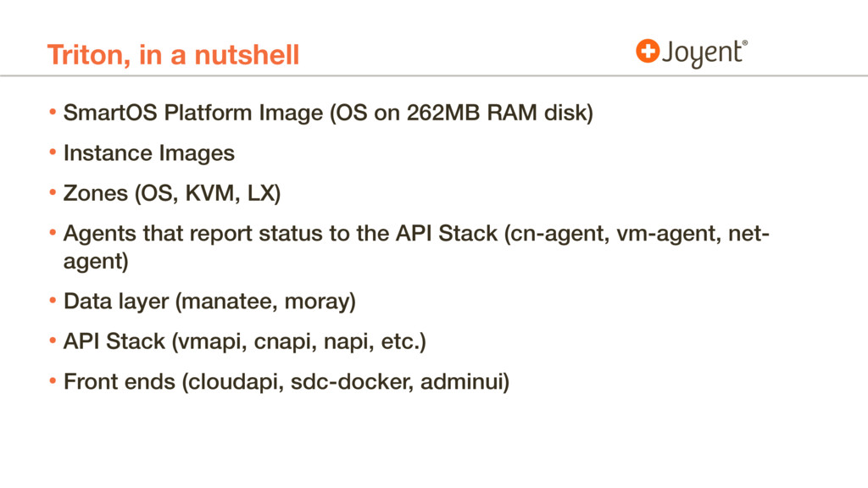Image resolution: width=868 pixels, height=488 pixels.
Task: Select the "Triton, in a nutshell" slide title
Action: click(x=173, y=55)
